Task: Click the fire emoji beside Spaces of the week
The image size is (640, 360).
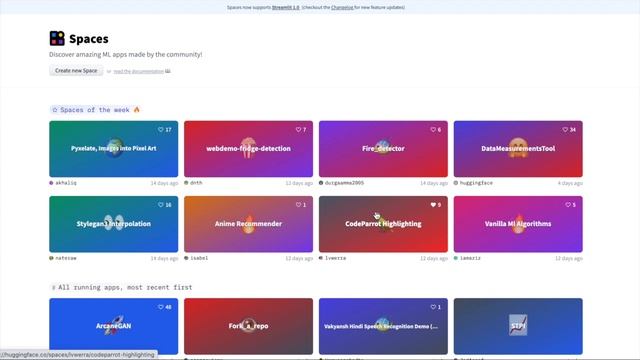Action: [x=137, y=109]
